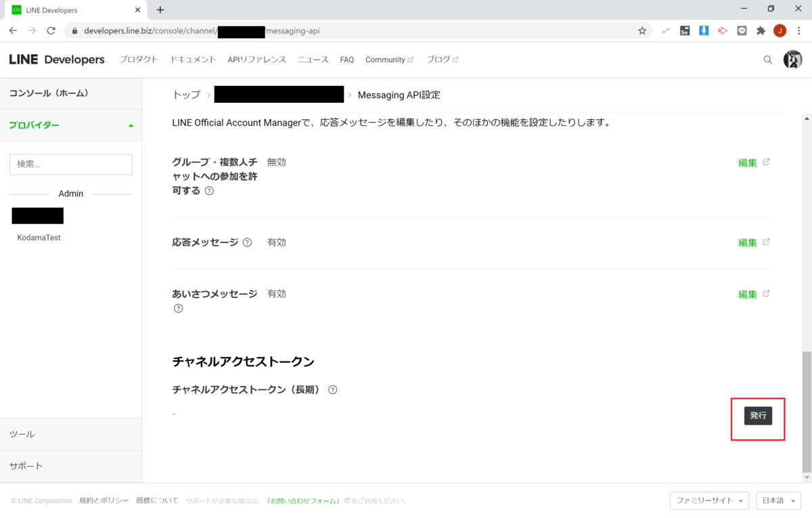Open the Selenium browser extension icon
The height and width of the screenshot is (518, 812).
click(x=684, y=30)
